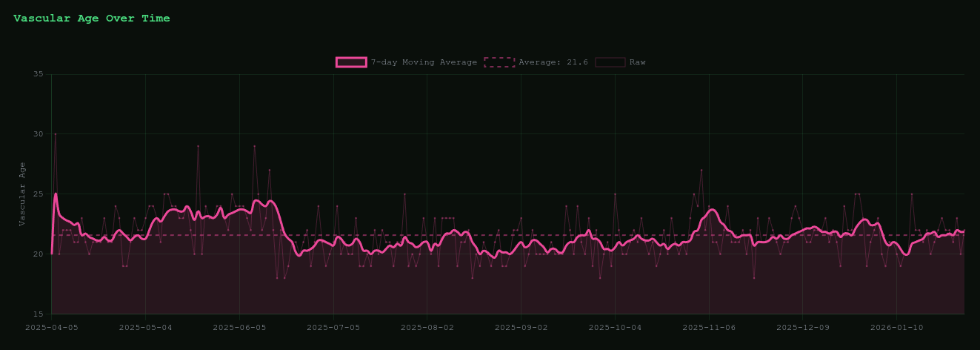
Task: Select the 2025-08-02 x-axis date
Action: [x=427, y=326]
